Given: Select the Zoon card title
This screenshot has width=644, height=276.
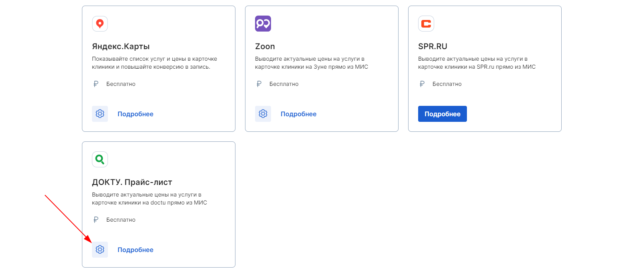Looking at the screenshot, I should click(265, 46).
